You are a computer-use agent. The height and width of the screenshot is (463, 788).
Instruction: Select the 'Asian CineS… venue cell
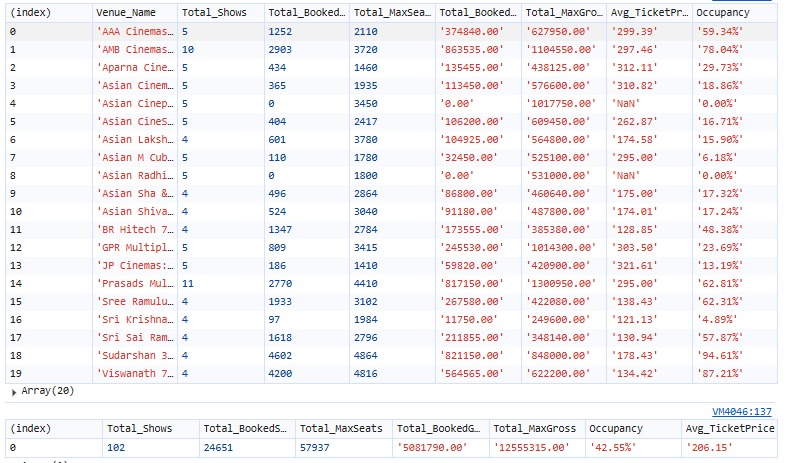(135, 122)
